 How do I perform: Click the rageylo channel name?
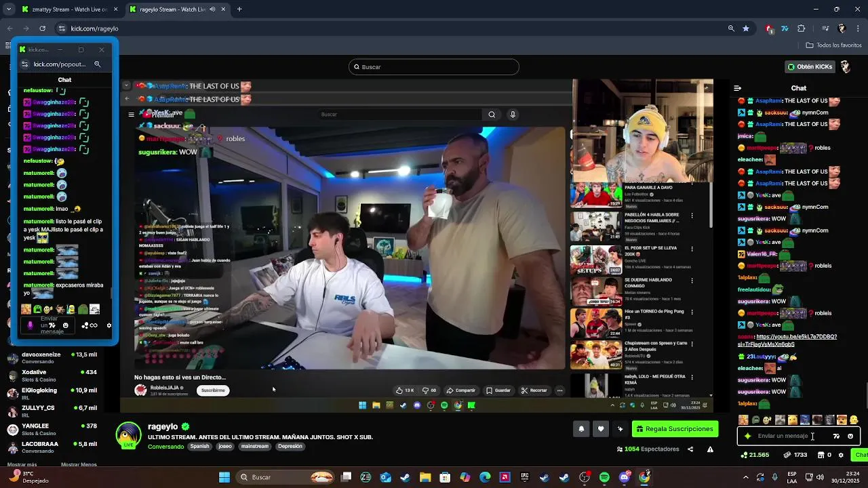pyautogui.click(x=163, y=426)
